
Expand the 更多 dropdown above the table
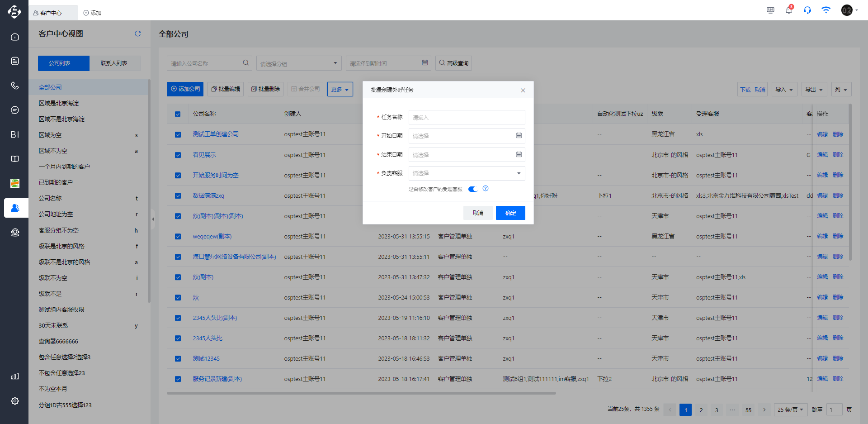pos(340,89)
